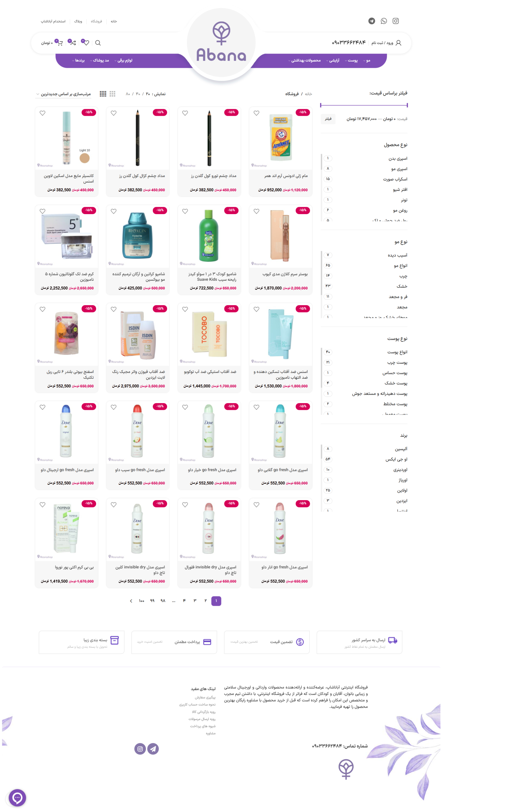528x812 pixels.
Task: Open the Suave Kids shampoo thumbnail
Action: pos(209,235)
